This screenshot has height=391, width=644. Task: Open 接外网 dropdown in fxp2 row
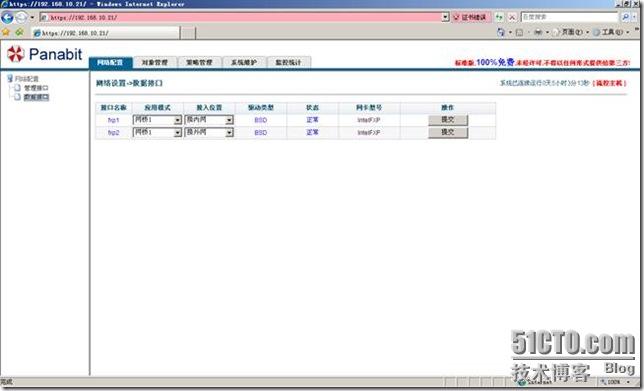click(x=209, y=132)
